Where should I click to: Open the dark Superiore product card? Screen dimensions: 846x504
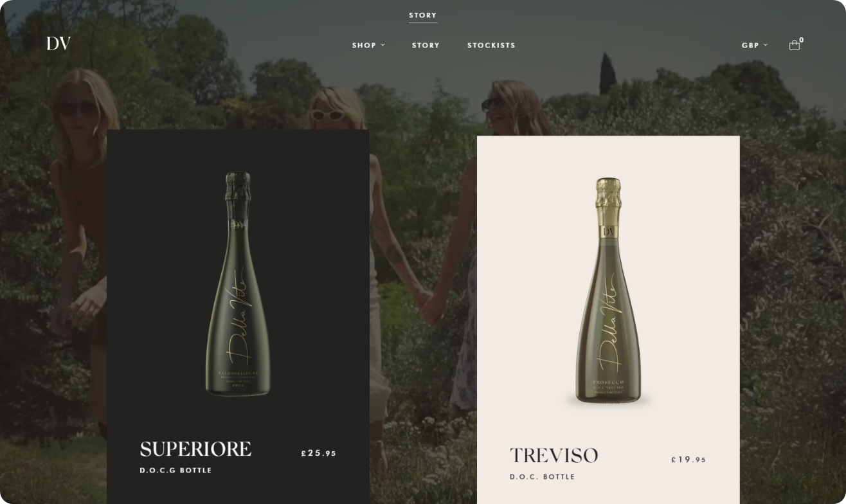click(x=238, y=316)
